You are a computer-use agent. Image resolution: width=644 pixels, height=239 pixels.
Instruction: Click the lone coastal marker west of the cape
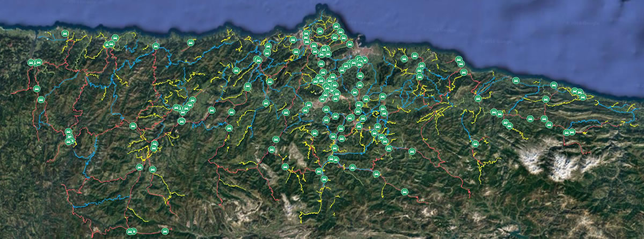click(x=190, y=42)
